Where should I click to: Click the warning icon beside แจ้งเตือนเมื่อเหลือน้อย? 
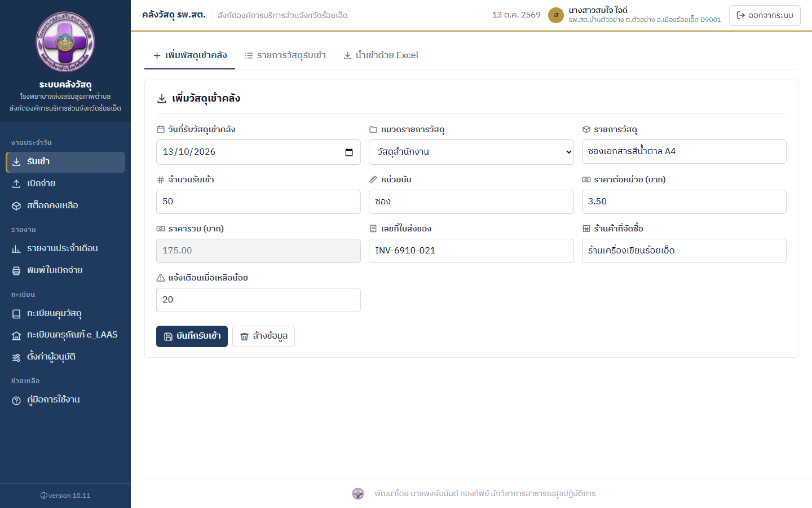pyautogui.click(x=161, y=278)
